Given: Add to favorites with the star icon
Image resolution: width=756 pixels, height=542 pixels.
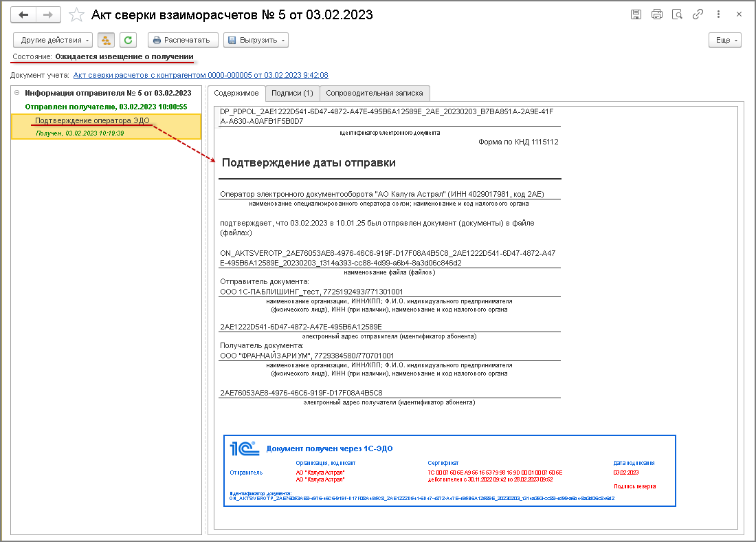Looking at the screenshot, I should pos(76,15).
